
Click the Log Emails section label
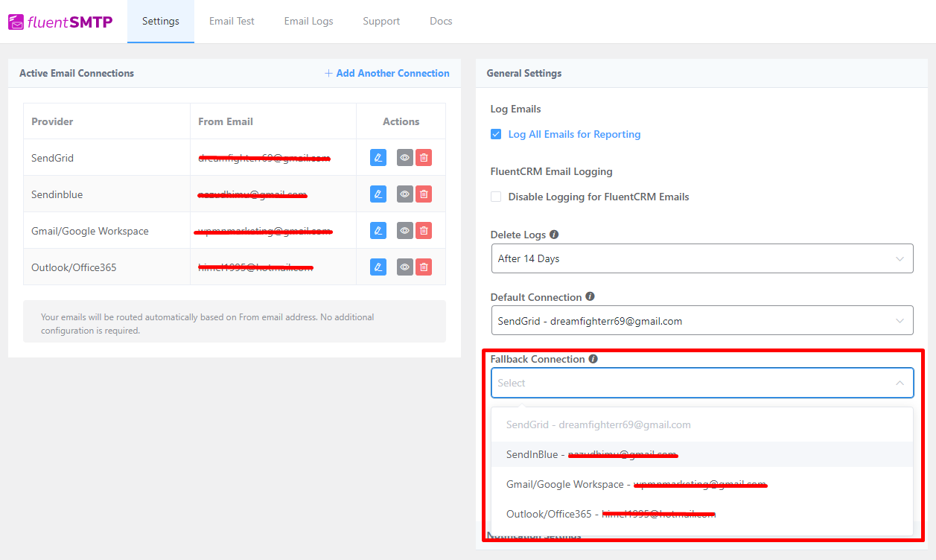(x=516, y=109)
